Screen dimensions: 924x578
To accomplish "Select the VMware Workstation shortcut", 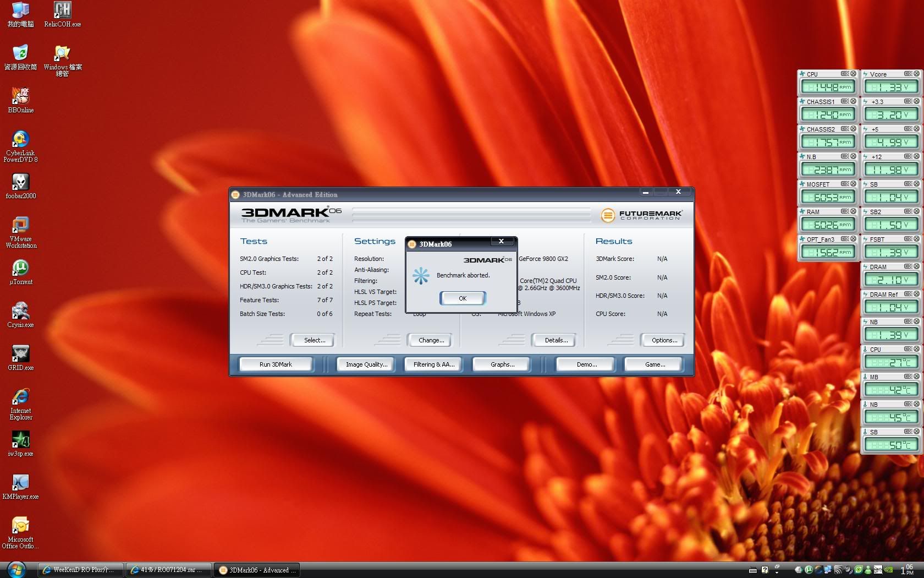I will pos(20,233).
